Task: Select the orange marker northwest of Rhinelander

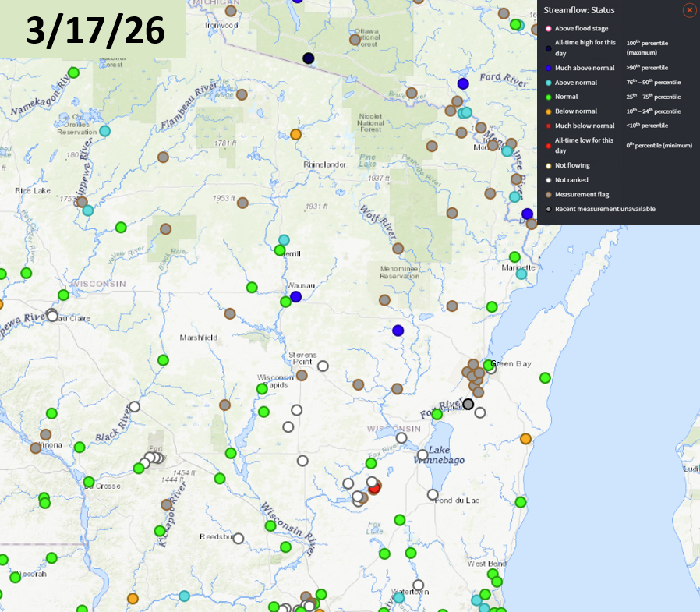Action: coord(295,134)
